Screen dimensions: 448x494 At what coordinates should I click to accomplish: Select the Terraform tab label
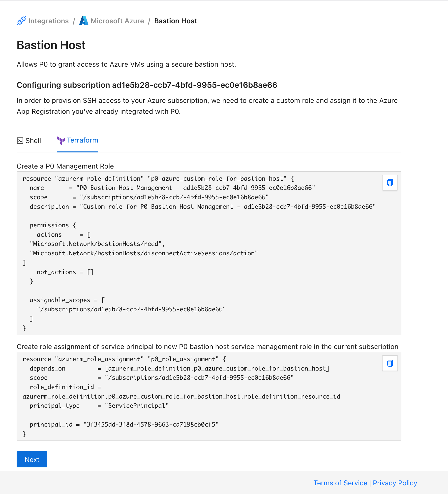tap(82, 140)
